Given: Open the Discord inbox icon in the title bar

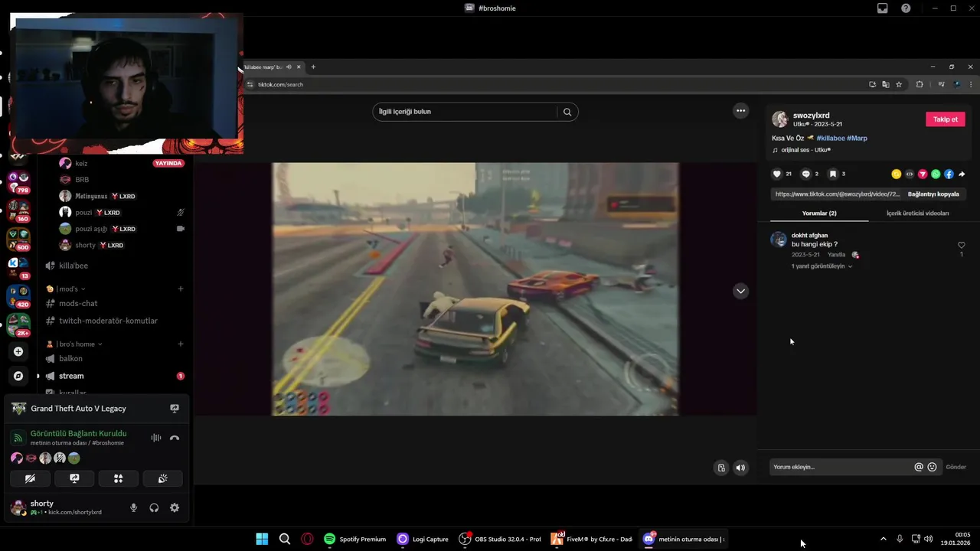Looking at the screenshot, I should [x=882, y=8].
